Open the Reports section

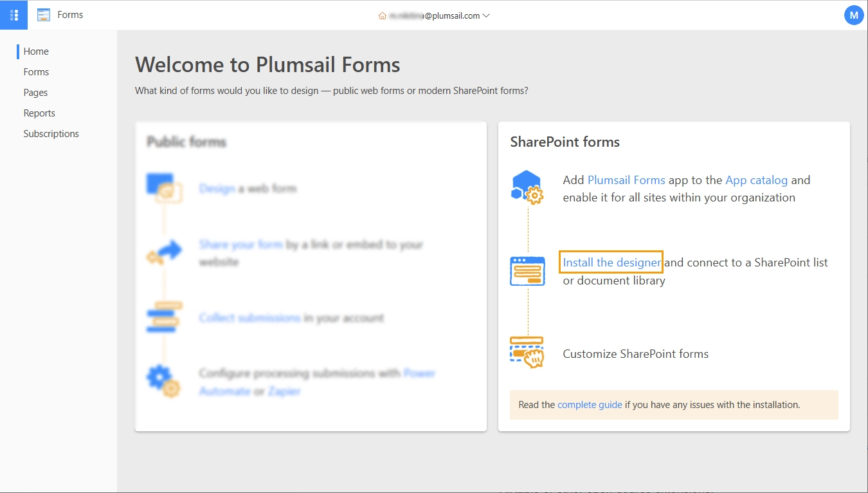[39, 113]
